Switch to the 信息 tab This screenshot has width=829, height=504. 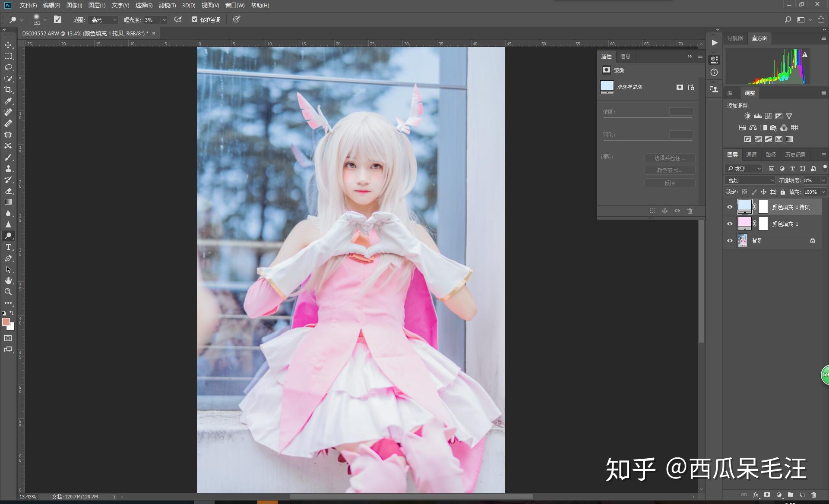point(625,57)
